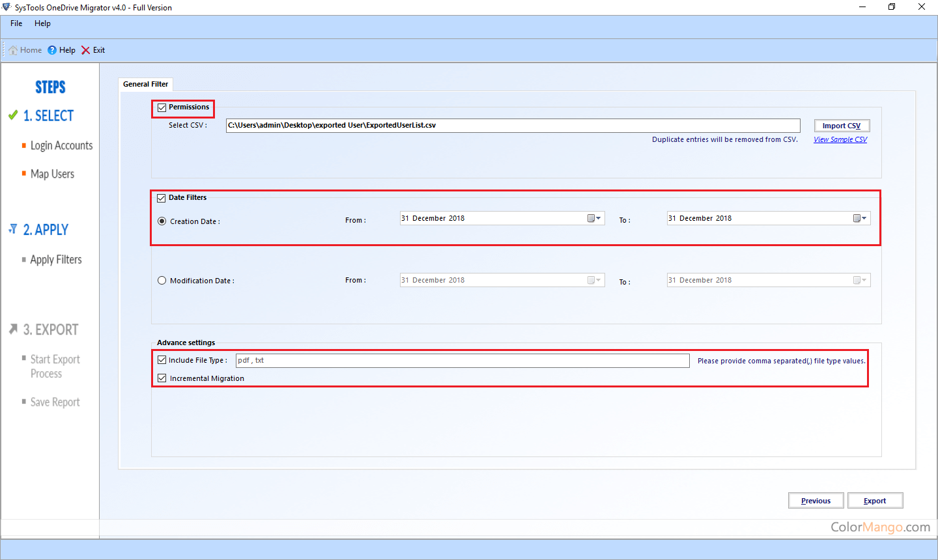
Task: Uncheck the Permissions checkbox
Action: pyautogui.click(x=162, y=107)
